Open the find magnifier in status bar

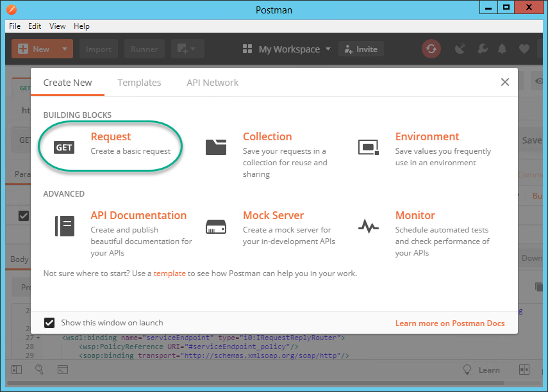point(39,370)
